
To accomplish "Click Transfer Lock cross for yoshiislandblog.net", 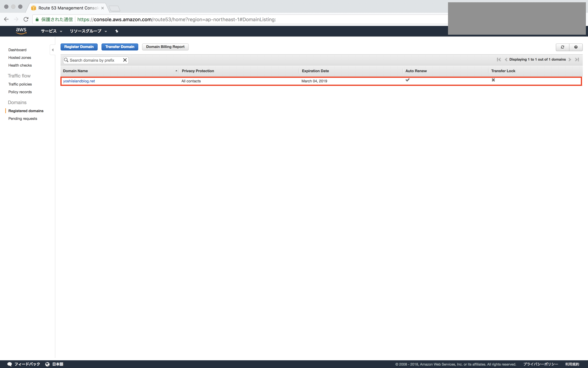I will (493, 80).
